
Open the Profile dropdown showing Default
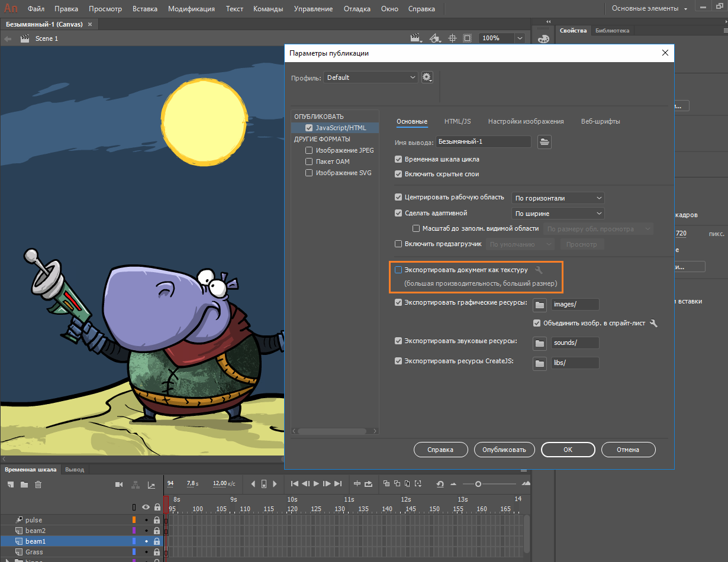371,77
